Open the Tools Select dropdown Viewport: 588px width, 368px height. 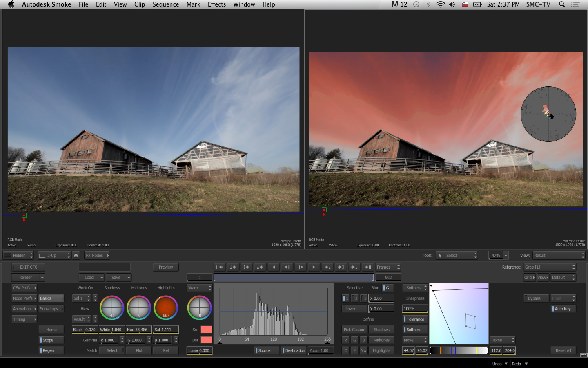[x=456, y=255]
